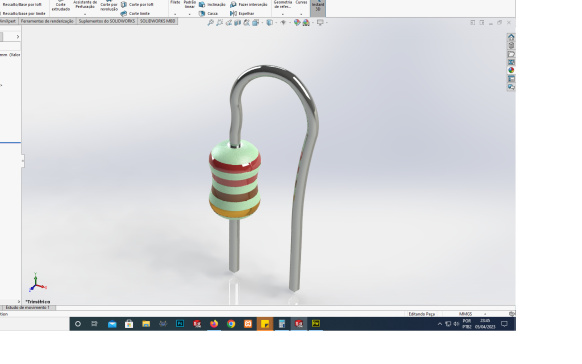Viewport: 582px width, 364px height.
Task: Click the Inclinação icon
Action: 202,4
